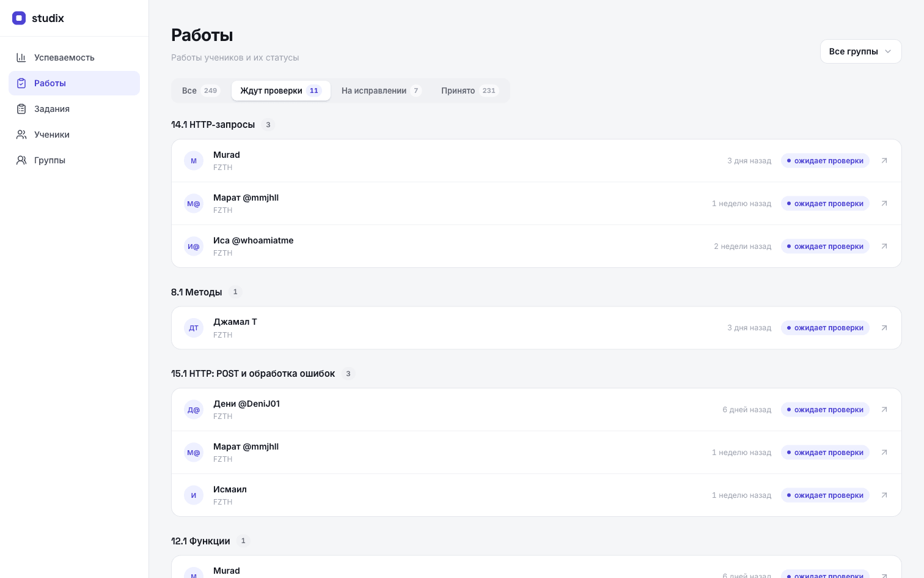Click Марат's ожидает проверки badge in 14.1 section

[825, 204]
